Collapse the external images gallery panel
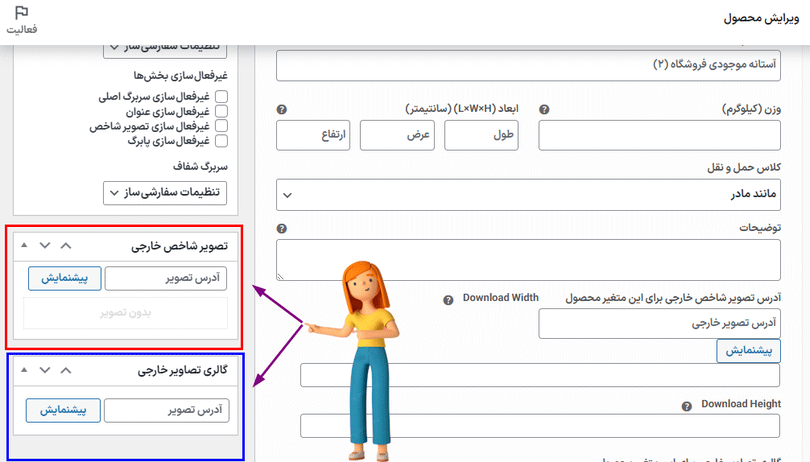 click(x=24, y=370)
